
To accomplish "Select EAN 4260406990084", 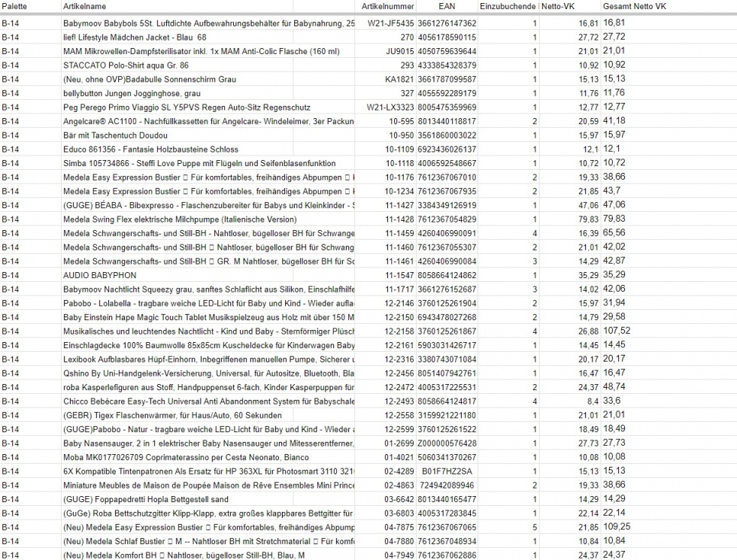I will (x=447, y=262).
